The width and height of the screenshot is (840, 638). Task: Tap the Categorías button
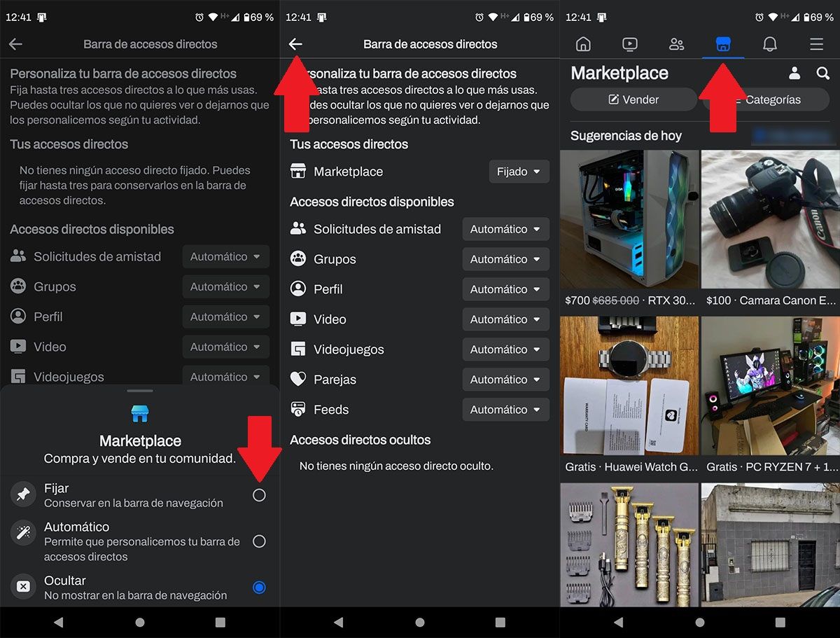pyautogui.click(x=765, y=99)
